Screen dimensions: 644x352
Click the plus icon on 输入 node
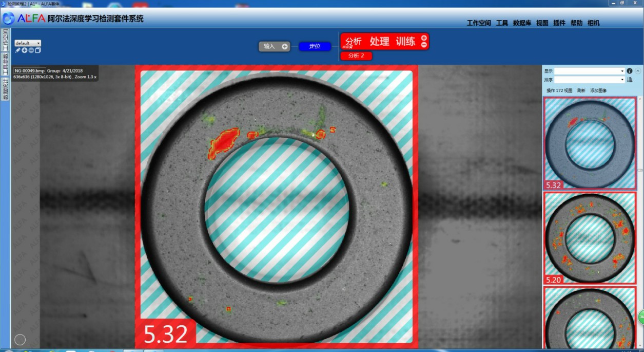pos(285,47)
